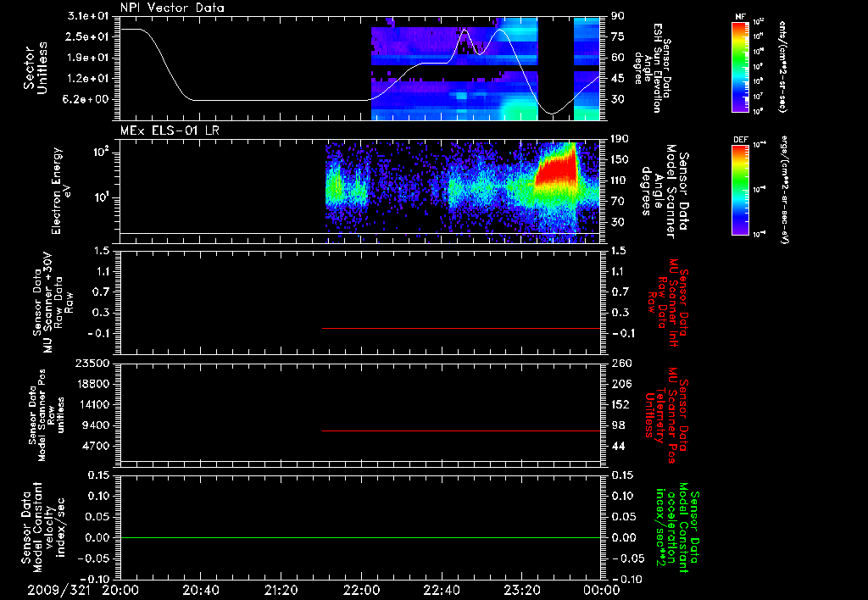Viewport: 868px width, 600px height.
Task: Select the 'ergs/(cm**2-sr-sec-eV)' unit label
Action: pos(785,189)
